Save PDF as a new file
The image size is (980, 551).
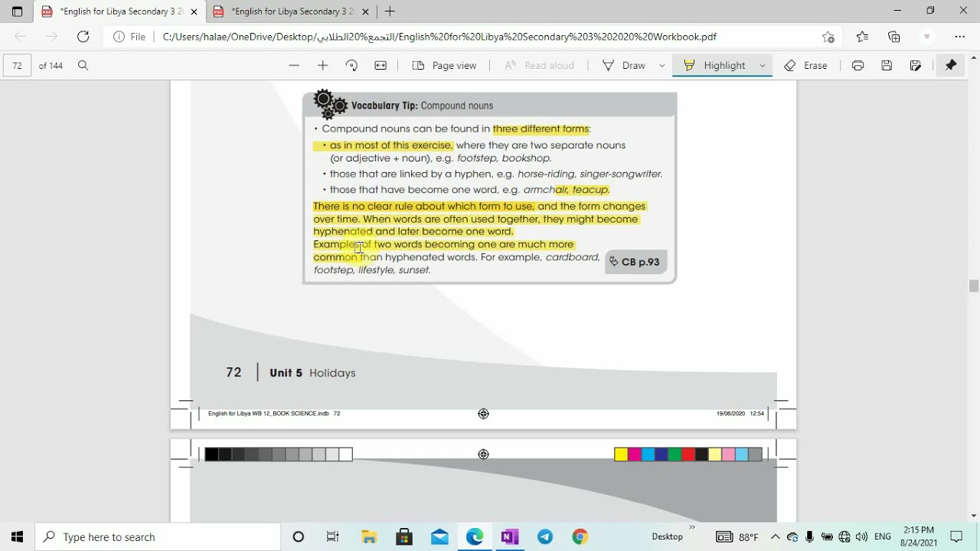916,66
